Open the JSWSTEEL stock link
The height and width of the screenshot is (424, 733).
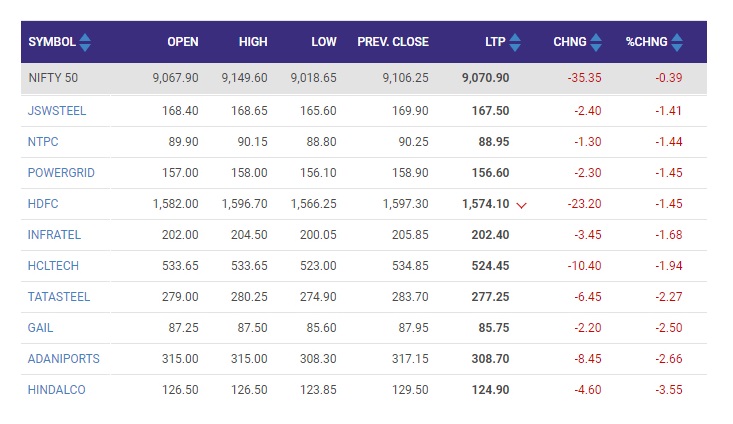57,111
